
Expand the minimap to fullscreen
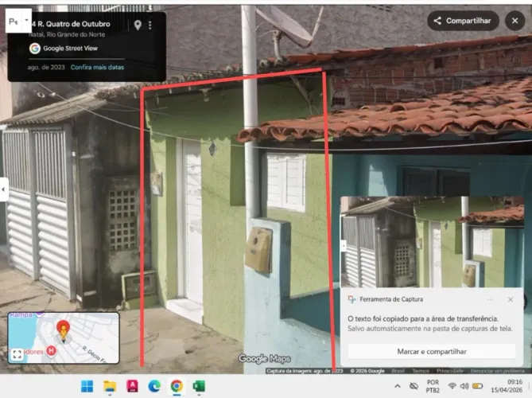click(17, 354)
